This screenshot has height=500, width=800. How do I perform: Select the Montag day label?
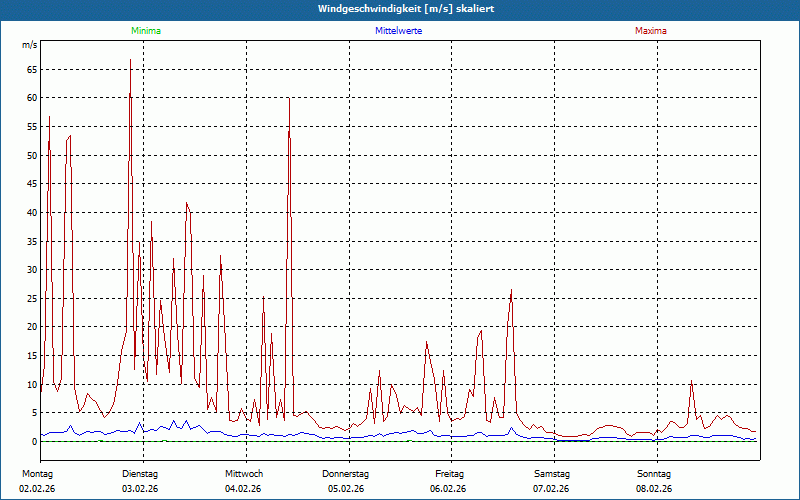point(37,473)
